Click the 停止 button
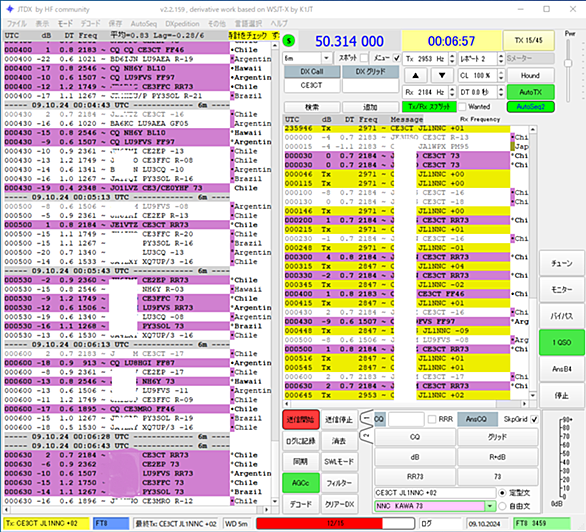This screenshot has height=532, width=586. tap(562, 395)
